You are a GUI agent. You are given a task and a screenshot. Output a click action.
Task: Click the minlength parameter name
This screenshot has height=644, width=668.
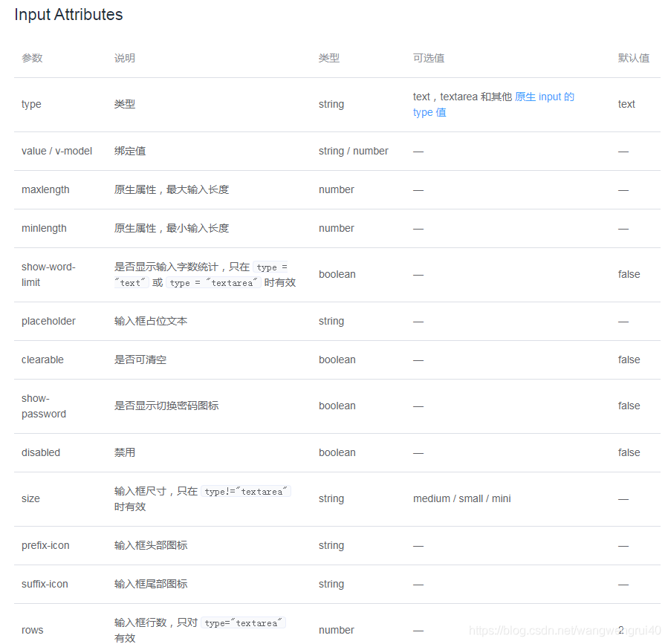click(x=44, y=228)
